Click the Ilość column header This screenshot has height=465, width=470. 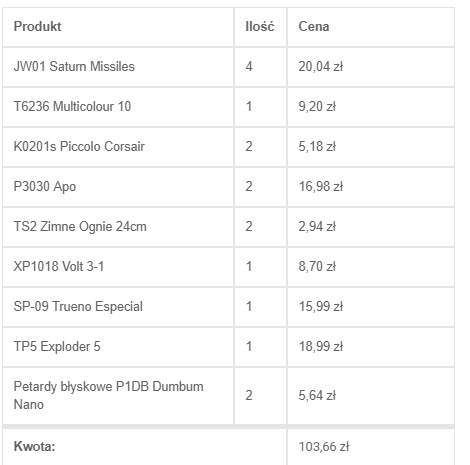pos(260,27)
